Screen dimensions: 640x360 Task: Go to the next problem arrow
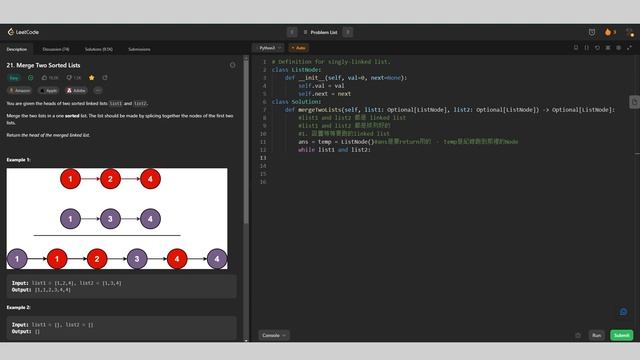pos(348,32)
